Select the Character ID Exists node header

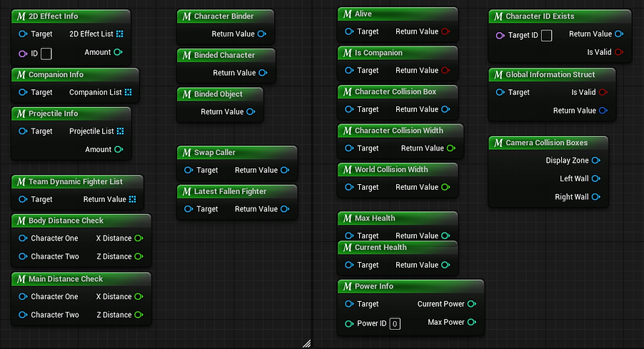(x=560, y=16)
